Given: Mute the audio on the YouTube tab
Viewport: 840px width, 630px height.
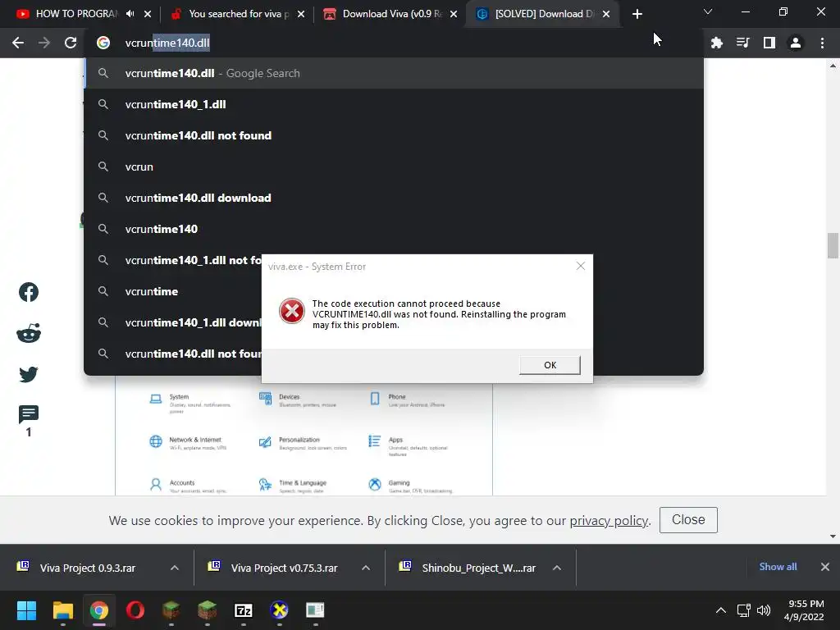Looking at the screenshot, I should pyautogui.click(x=130, y=14).
